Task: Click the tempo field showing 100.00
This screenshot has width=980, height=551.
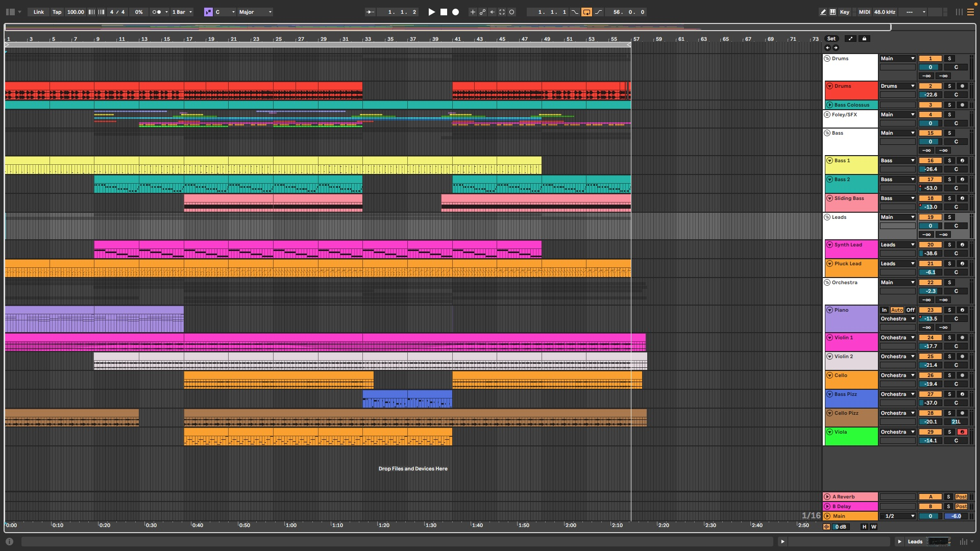Action: pyautogui.click(x=76, y=12)
